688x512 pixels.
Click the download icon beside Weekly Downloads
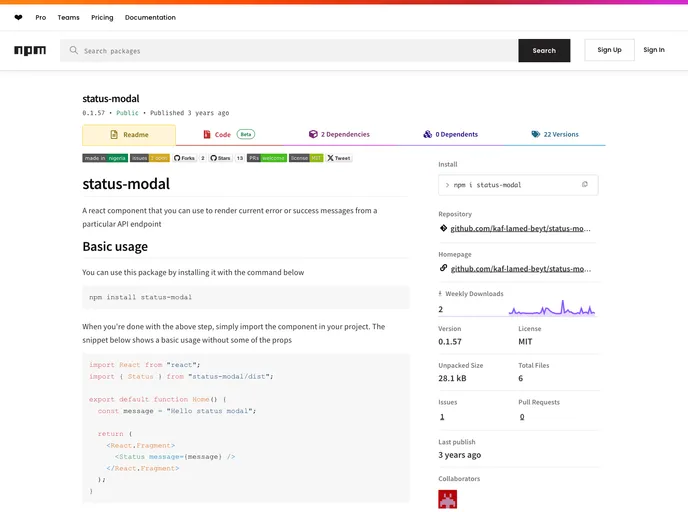point(440,294)
